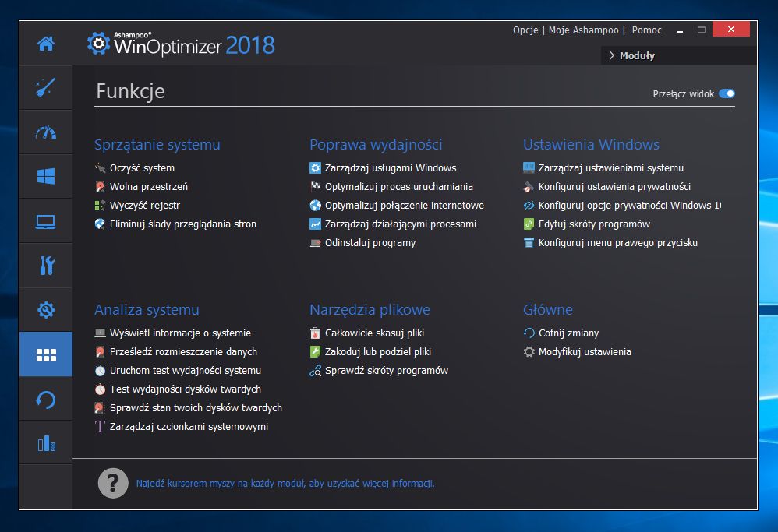Open the speedometer performance sidebar icon

(x=46, y=132)
